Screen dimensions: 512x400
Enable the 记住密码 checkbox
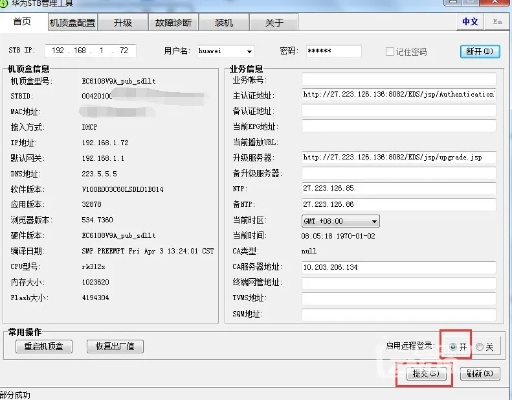pos(389,52)
